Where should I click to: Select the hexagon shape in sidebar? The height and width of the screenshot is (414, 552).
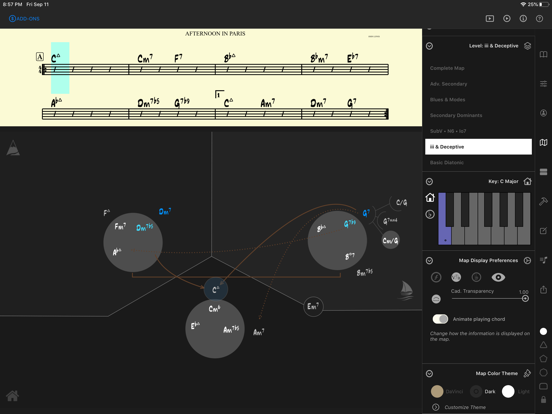544,372
